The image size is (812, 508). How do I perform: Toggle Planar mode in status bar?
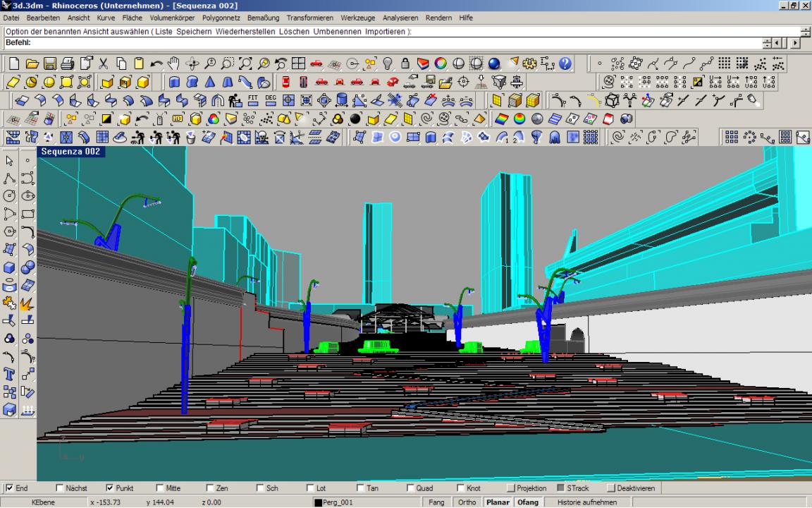tap(498, 502)
